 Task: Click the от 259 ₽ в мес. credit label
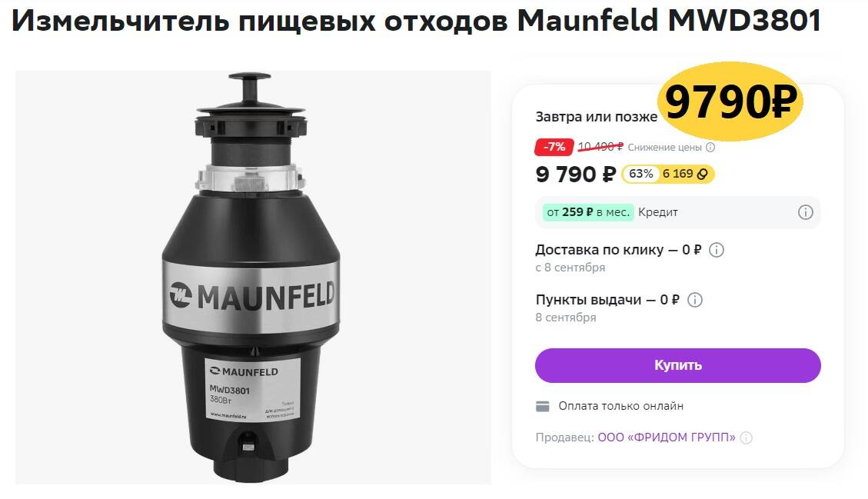(x=588, y=212)
